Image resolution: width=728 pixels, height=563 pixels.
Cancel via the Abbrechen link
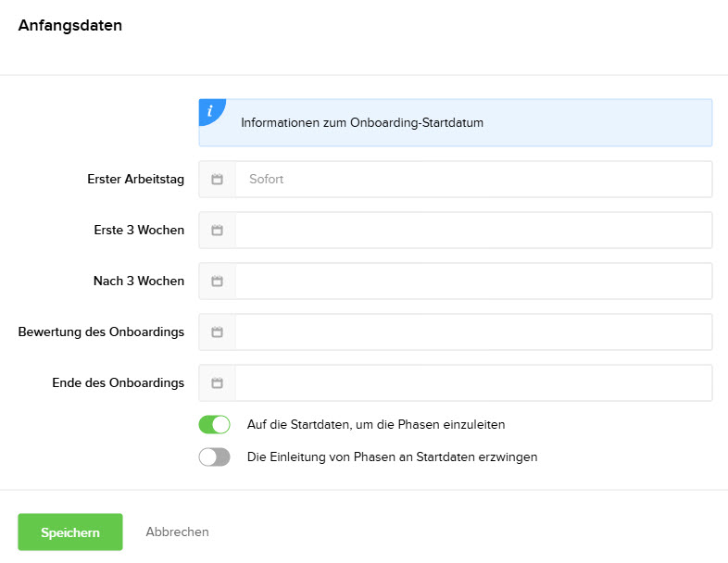(x=177, y=532)
